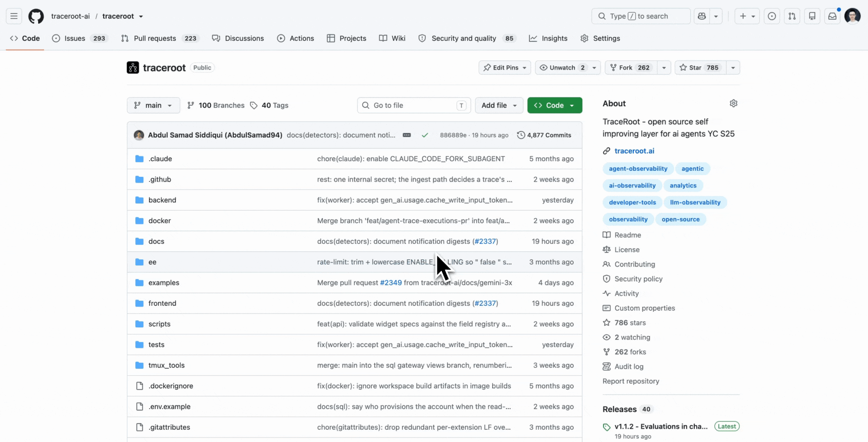
Task: Open the 40 Tags link
Action: click(269, 105)
